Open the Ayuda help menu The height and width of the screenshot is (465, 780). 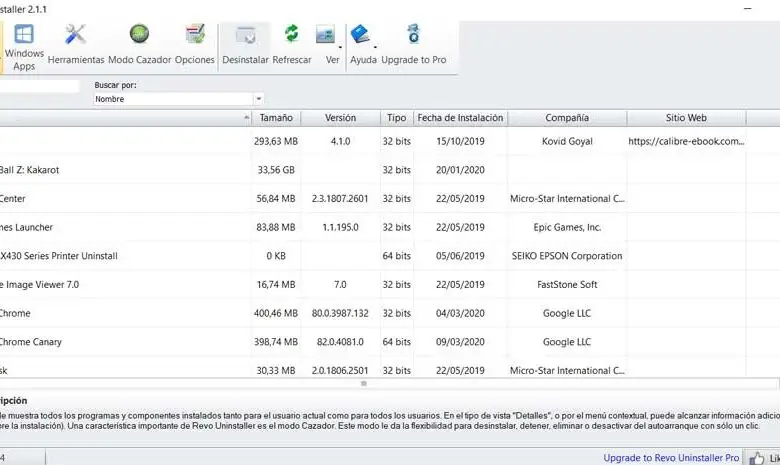361,45
